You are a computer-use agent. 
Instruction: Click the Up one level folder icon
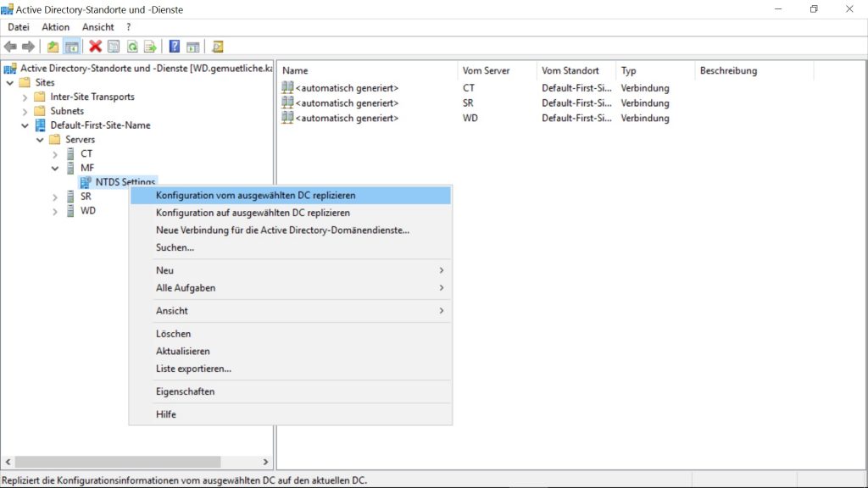53,47
